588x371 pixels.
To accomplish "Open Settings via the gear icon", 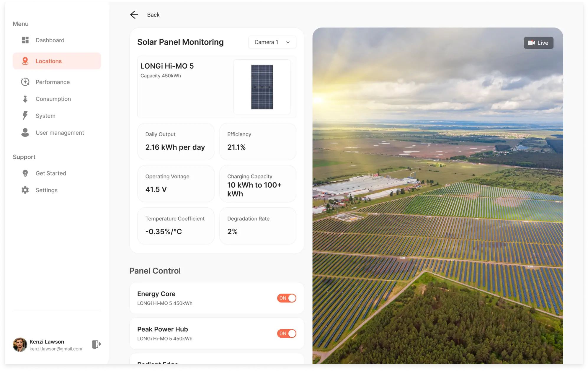I will click(x=25, y=190).
